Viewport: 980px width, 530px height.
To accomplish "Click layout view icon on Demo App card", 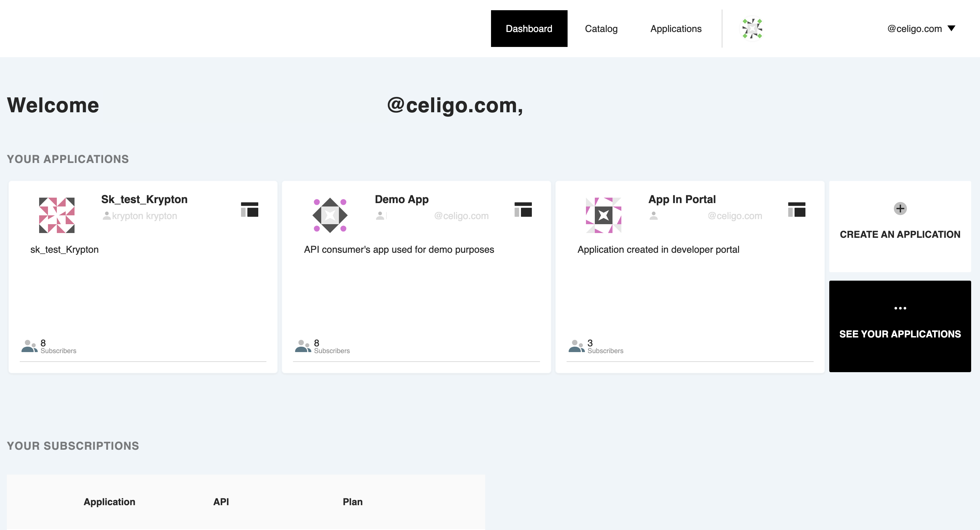I will pyautogui.click(x=523, y=210).
